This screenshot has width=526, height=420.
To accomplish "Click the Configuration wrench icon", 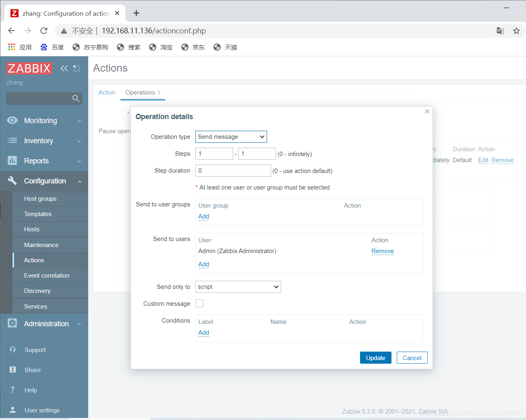I will pos(12,181).
